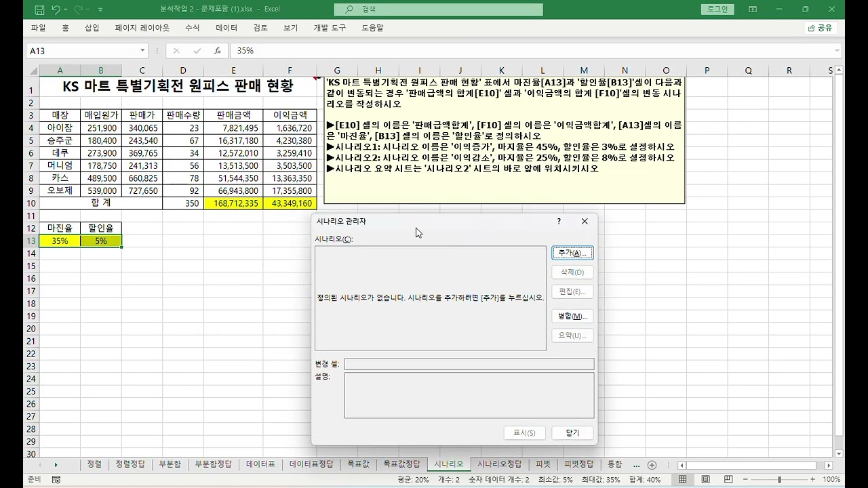This screenshot has height=488, width=868.
Task: Open the 보기 ribbon tab
Action: [x=290, y=28]
